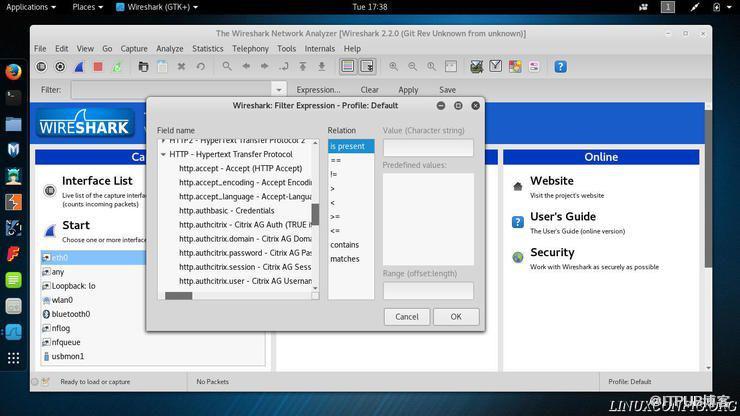Toggle auto scroll in live capture
The height and width of the screenshot is (416, 740).
367,67
